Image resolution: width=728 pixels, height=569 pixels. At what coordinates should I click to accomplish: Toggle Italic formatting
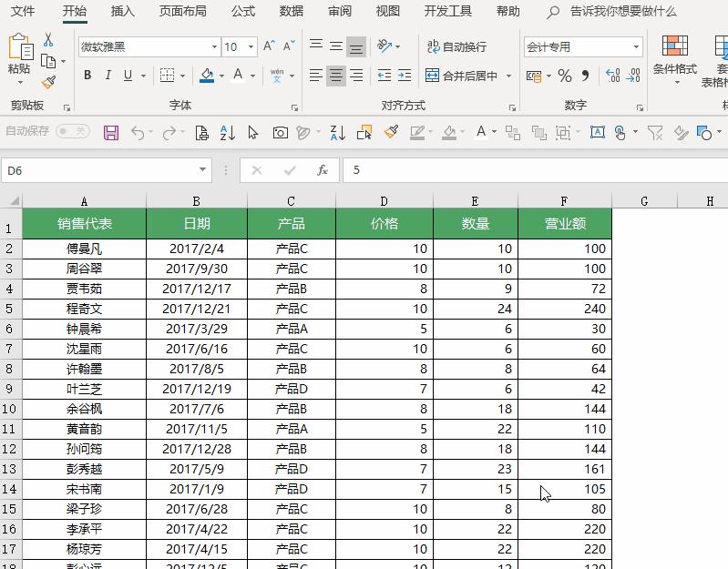(x=108, y=76)
